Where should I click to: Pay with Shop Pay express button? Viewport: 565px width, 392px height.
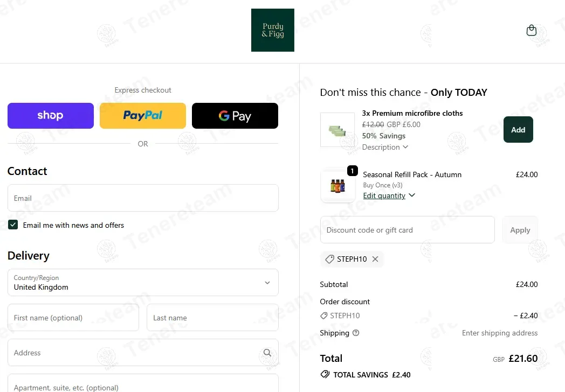[51, 116]
